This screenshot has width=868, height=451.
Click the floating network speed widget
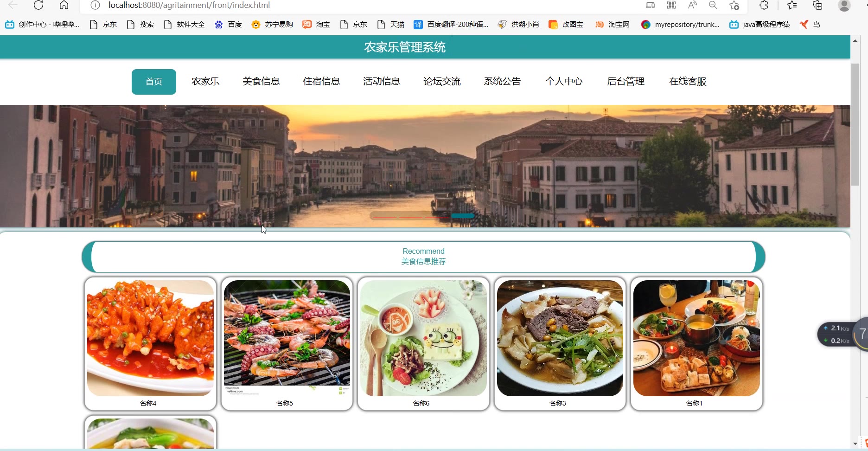pyautogui.click(x=842, y=334)
